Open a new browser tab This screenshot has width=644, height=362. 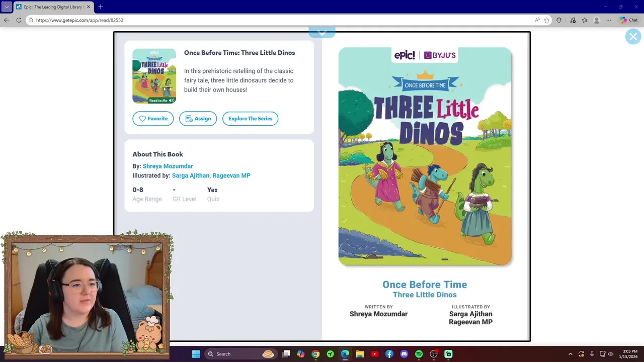[x=101, y=7]
